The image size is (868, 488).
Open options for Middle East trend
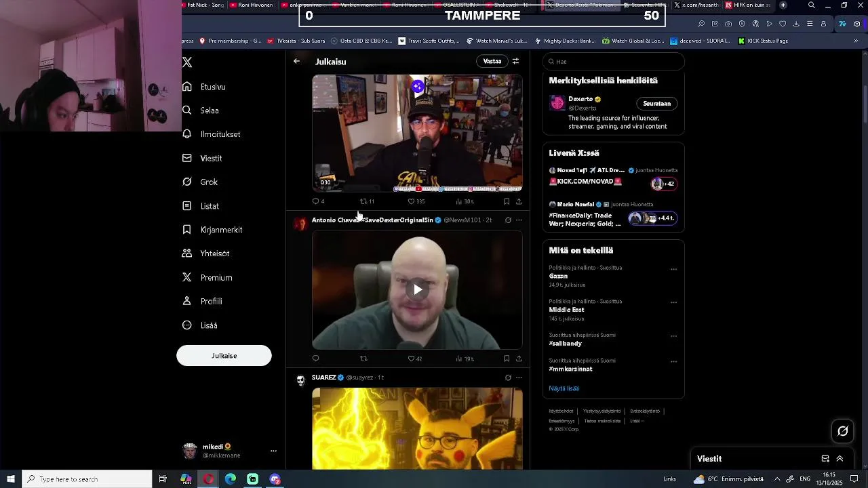click(x=673, y=302)
